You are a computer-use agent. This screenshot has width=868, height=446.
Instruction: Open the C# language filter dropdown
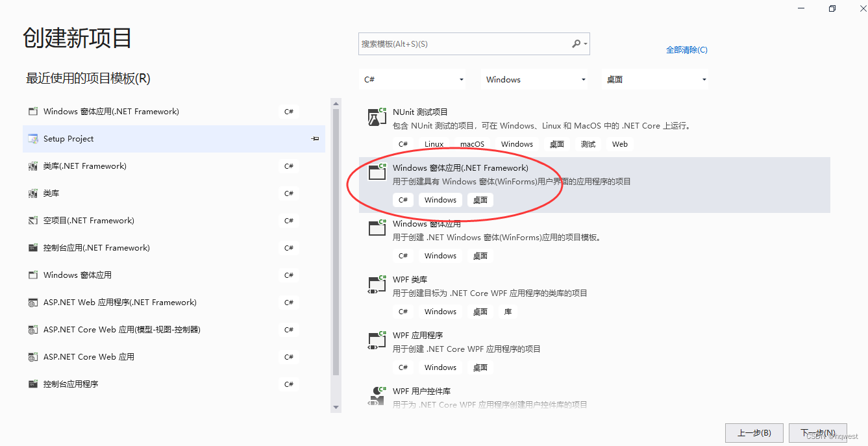point(413,79)
